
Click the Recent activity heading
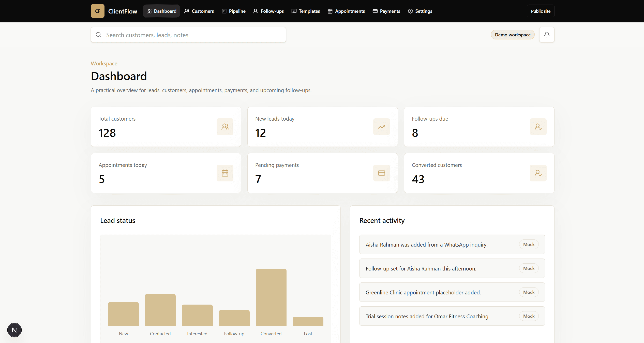click(382, 220)
